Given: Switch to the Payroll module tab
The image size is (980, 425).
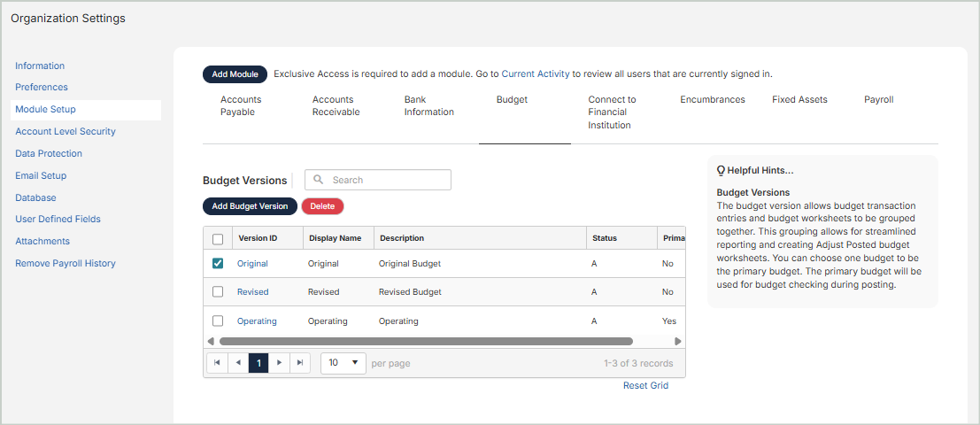Looking at the screenshot, I should pos(878,100).
